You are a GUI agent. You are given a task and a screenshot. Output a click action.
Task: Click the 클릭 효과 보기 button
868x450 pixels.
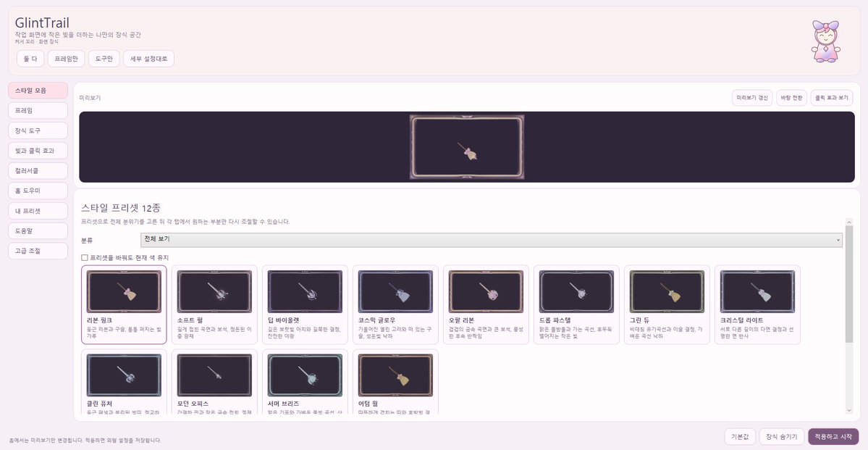pyautogui.click(x=832, y=98)
